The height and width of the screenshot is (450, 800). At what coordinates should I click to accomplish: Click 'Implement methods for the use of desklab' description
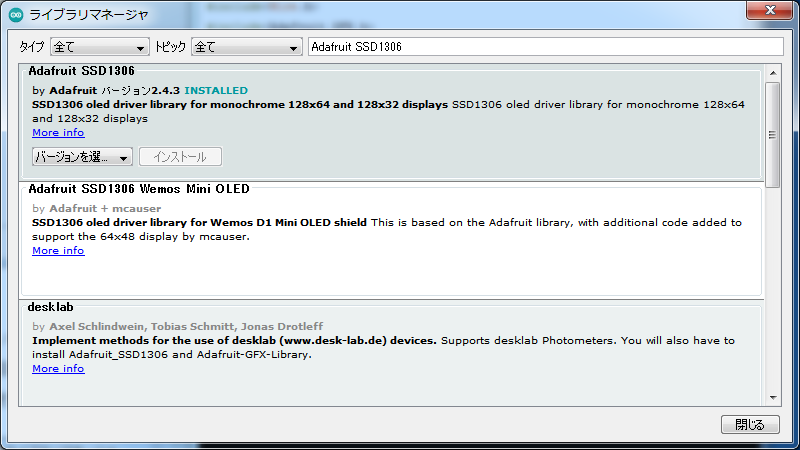pos(234,340)
